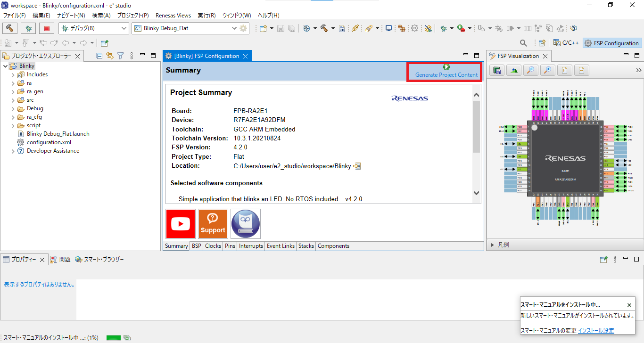Click the owl manual book icon
Viewport: 644px width, 343px height.
pos(245,224)
